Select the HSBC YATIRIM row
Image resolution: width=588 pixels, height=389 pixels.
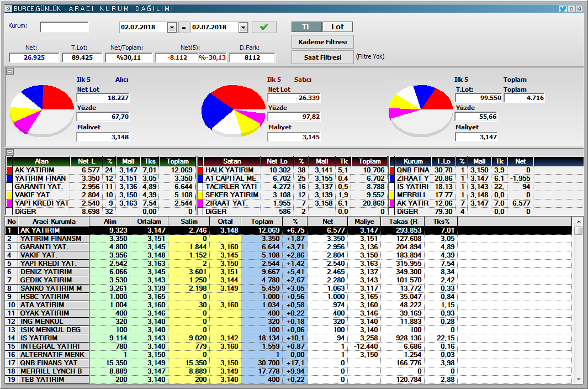(289, 296)
